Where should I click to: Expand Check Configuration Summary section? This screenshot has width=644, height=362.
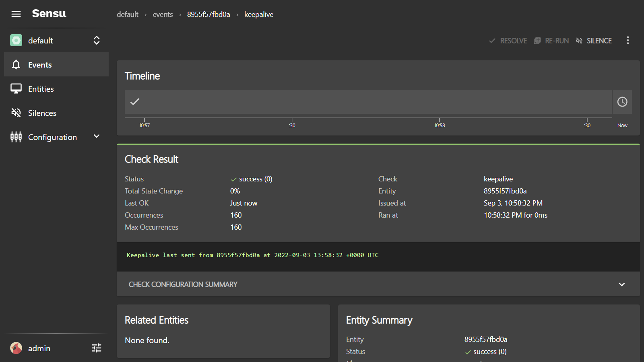[621, 284]
